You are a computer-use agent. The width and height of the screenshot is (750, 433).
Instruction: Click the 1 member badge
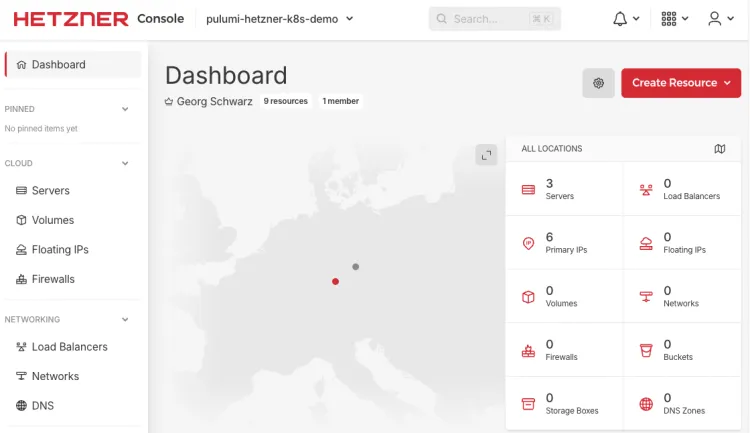click(340, 101)
